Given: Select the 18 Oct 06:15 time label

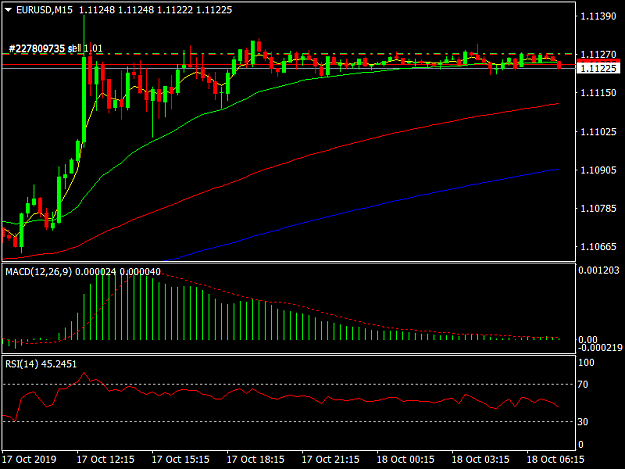Looking at the screenshot, I should [x=555, y=459].
